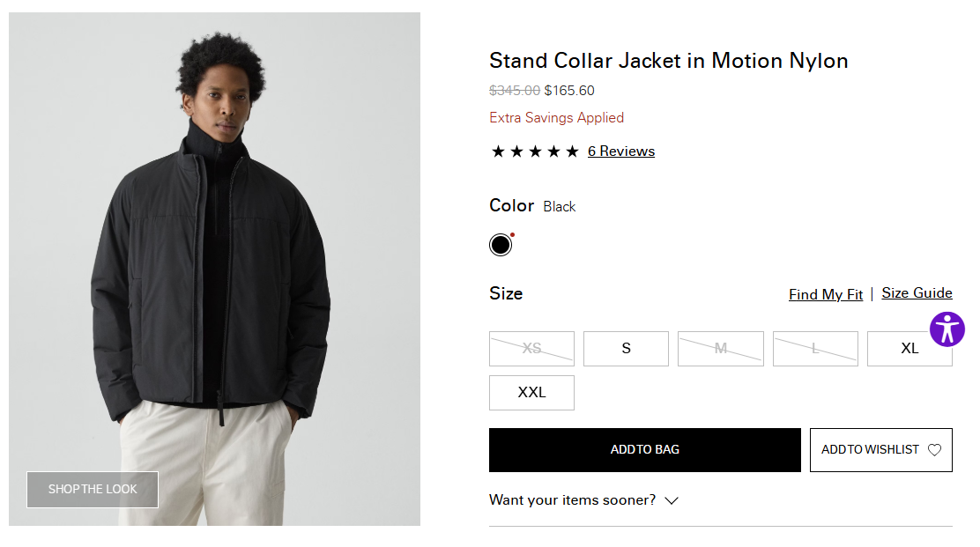The width and height of the screenshot is (980, 547).
Task: Open the Size Guide link
Action: coord(917,293)
